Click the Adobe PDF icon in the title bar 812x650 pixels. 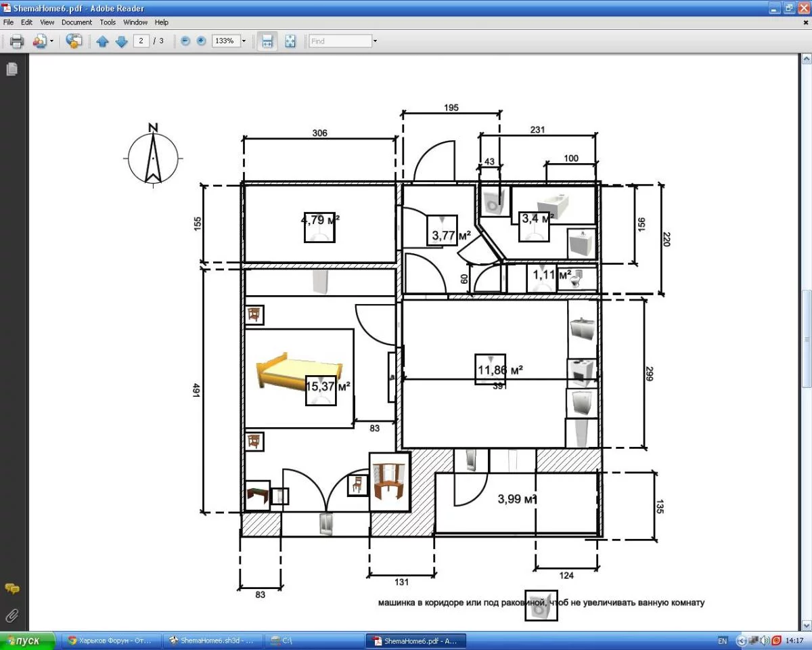[x=7, y=8]
